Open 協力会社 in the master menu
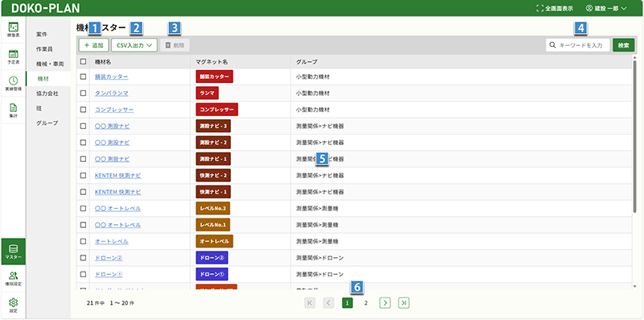The width and height of the screenshot is (644, 320). pyautogui.click(x=47, y=94)
